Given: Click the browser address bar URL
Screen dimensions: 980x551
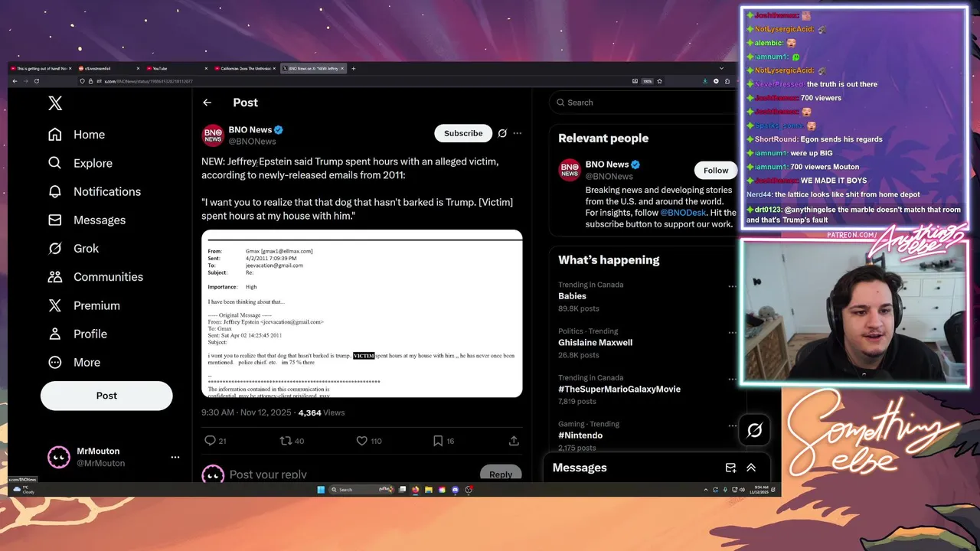Looking at the screenshot, I should tap(149, 81).
